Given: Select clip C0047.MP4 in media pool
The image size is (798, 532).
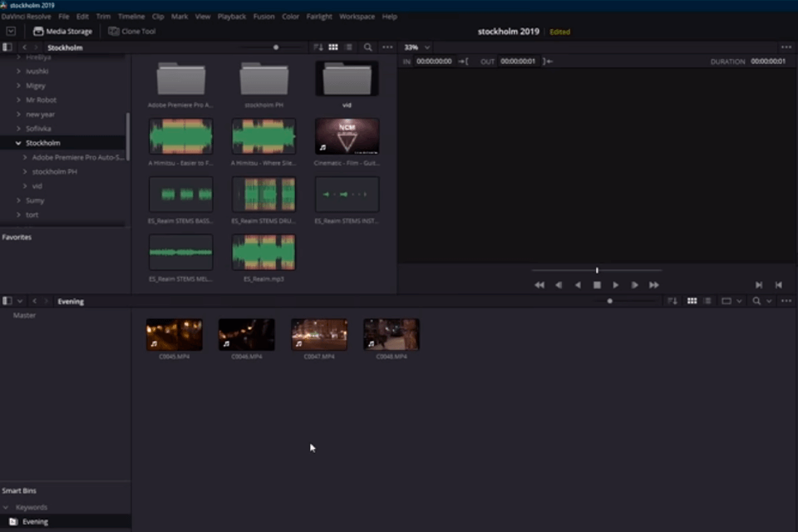Looking at the screenshot, I should click(x=319, y=335).
